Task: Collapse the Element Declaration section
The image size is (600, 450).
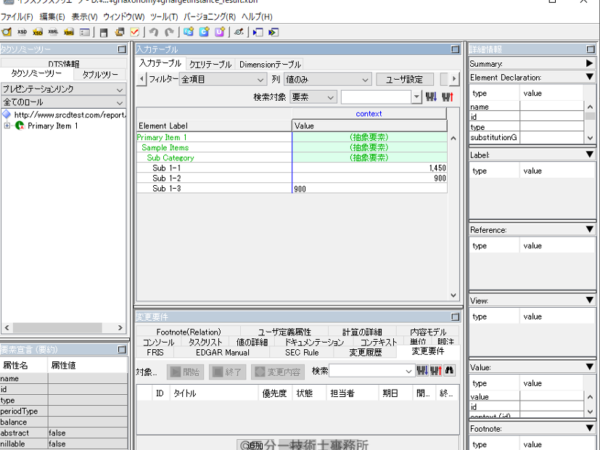Action: [x=589, y=77]
